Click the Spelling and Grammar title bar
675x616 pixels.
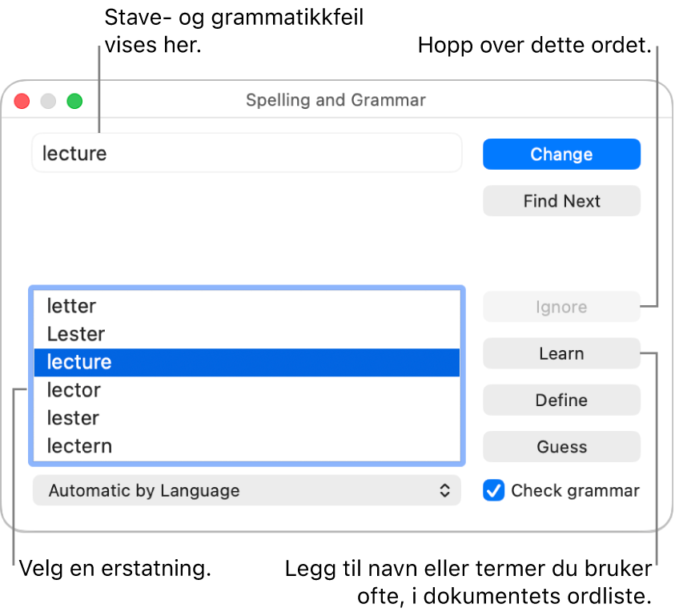[335, 100]
